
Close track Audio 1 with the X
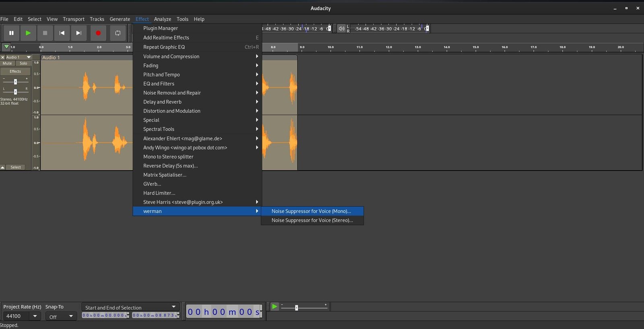coord(3,57)
